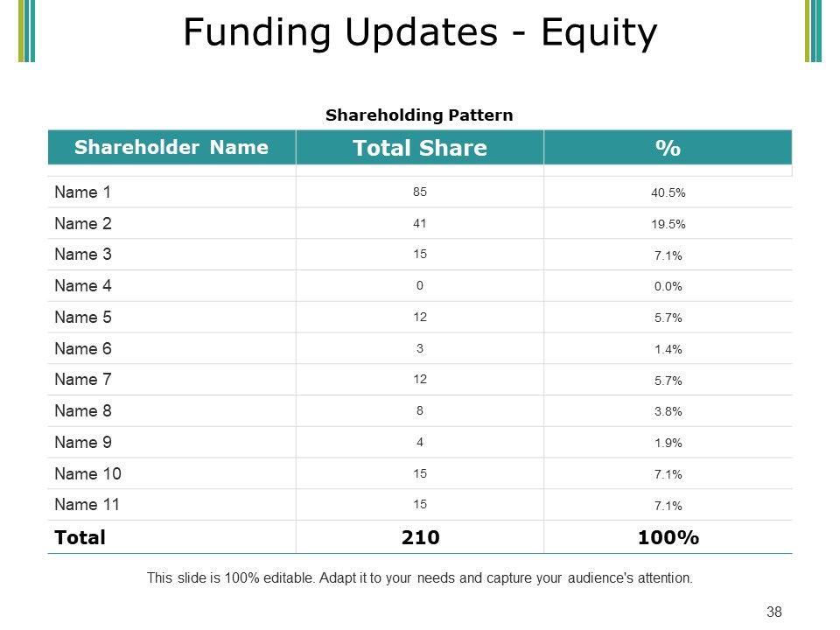
Task: Click the total shares value 210
Action: [421, 537]
